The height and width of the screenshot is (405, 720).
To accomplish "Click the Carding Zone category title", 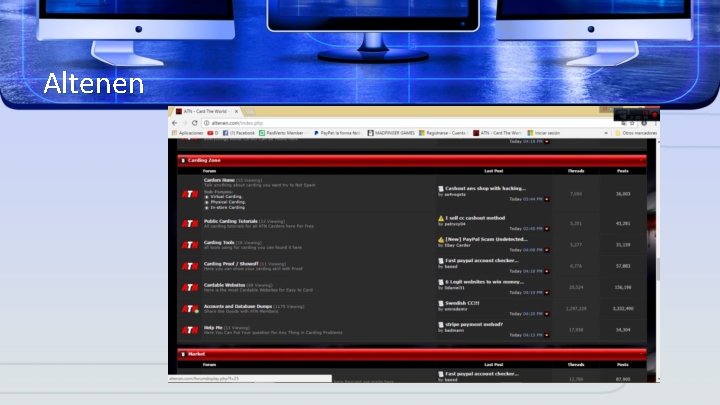I will [204, 160].
